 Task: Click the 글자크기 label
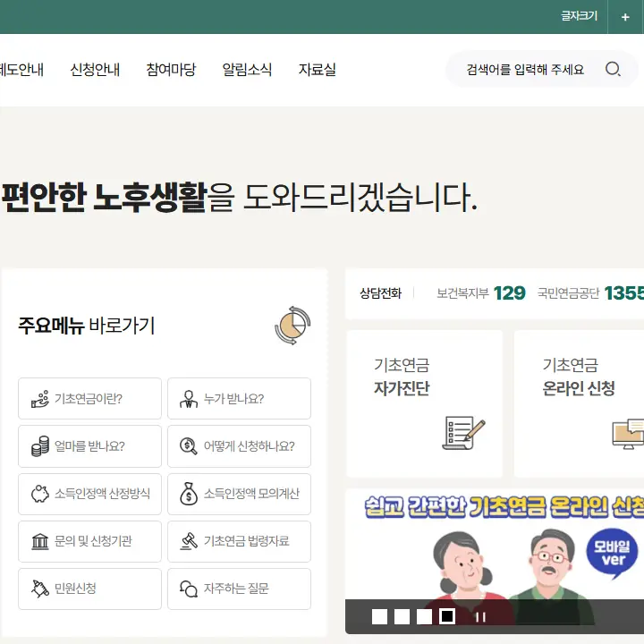point(579,16)
